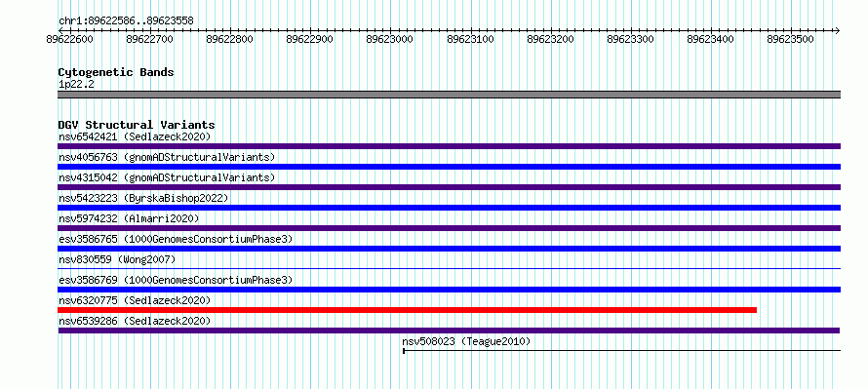Open the nsv4056763 (gnomADStructuralVariants) label
Screen dimensions: 868x389
[x=167, y=157]
